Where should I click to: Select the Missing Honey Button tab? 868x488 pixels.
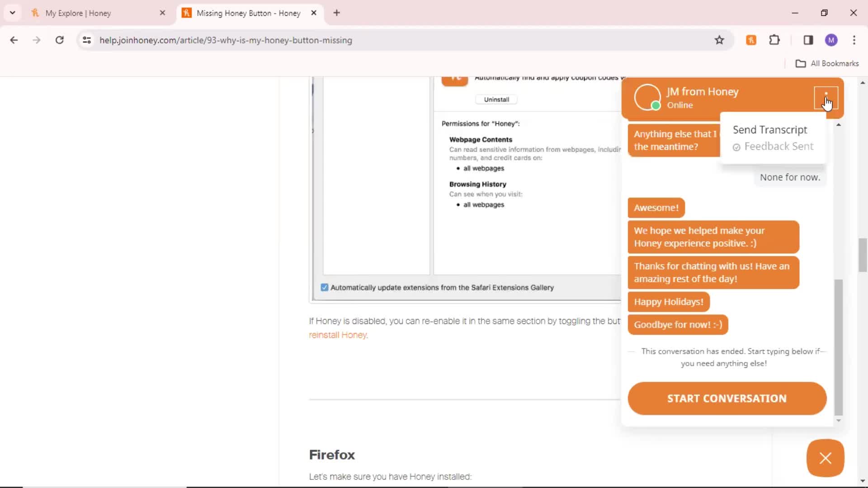pyautogui.click(x=247, y=13)
